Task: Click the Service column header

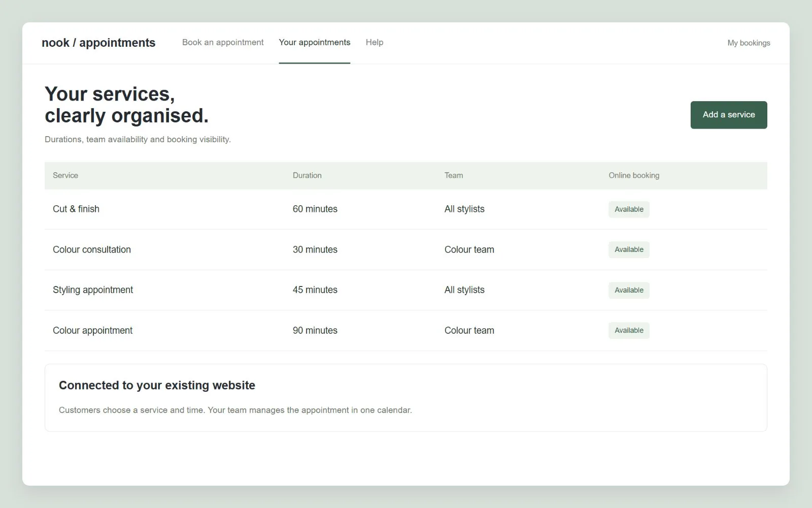Action: [x=65, y=175]
